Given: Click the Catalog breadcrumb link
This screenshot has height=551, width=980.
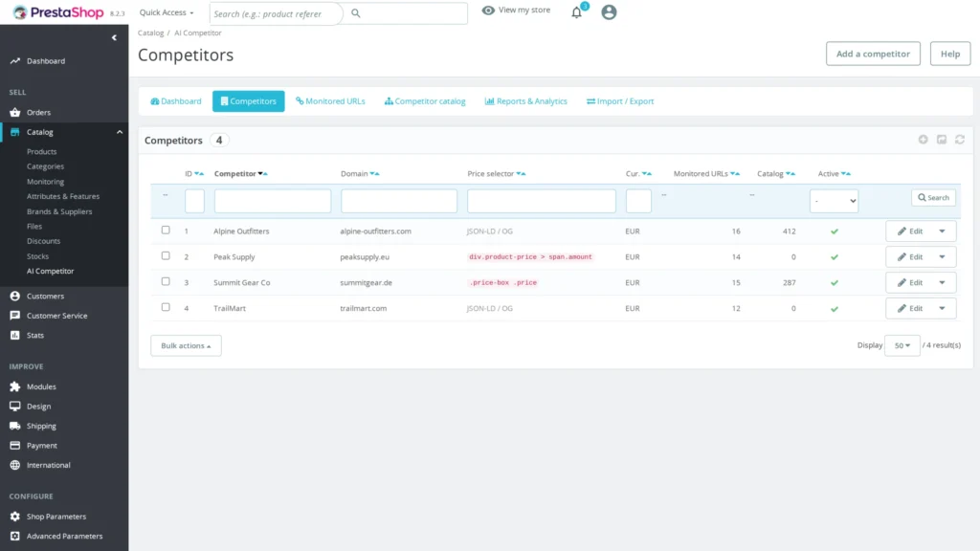Looking at the screenshot, I should coord(150,33).
